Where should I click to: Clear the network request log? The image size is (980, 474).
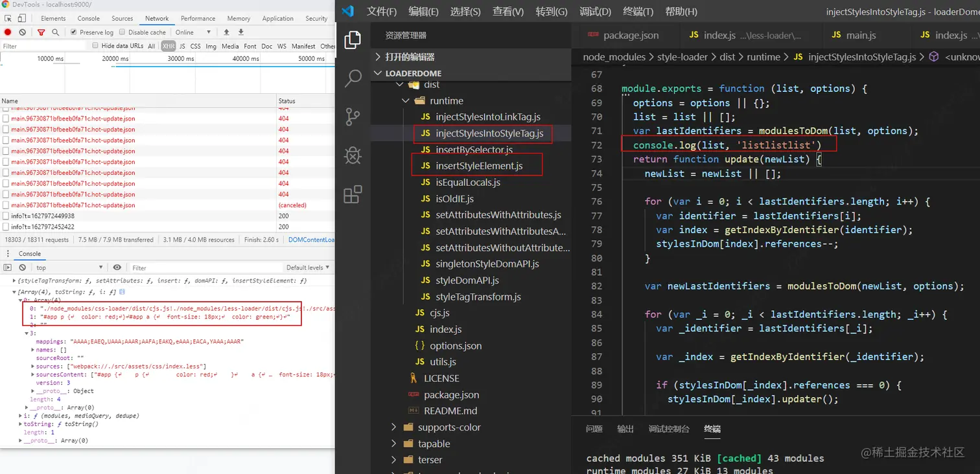pyautogui.click(x=23, y=32)
